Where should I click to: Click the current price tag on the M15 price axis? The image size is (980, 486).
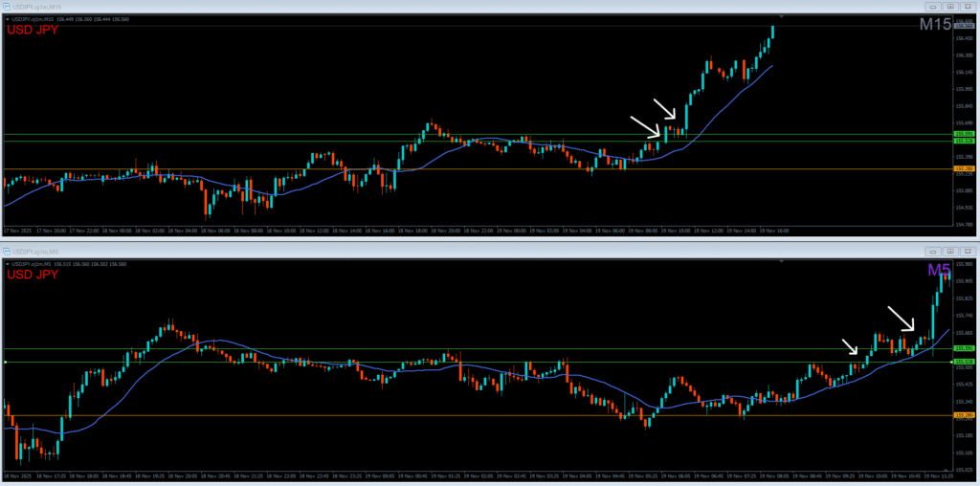(965, 26)
